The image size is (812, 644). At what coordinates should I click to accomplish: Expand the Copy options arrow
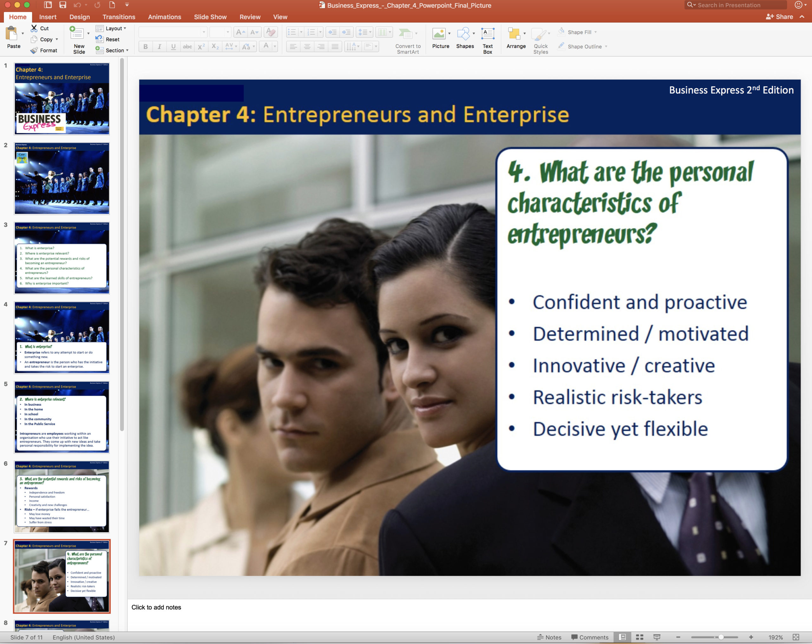[x=57, y=39]
